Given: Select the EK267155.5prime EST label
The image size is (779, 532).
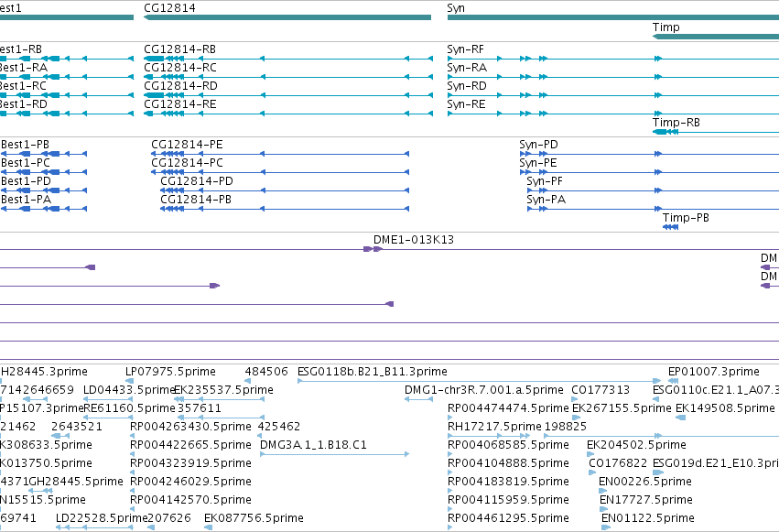Looking at the screenshot, I should tap(622, 408).
